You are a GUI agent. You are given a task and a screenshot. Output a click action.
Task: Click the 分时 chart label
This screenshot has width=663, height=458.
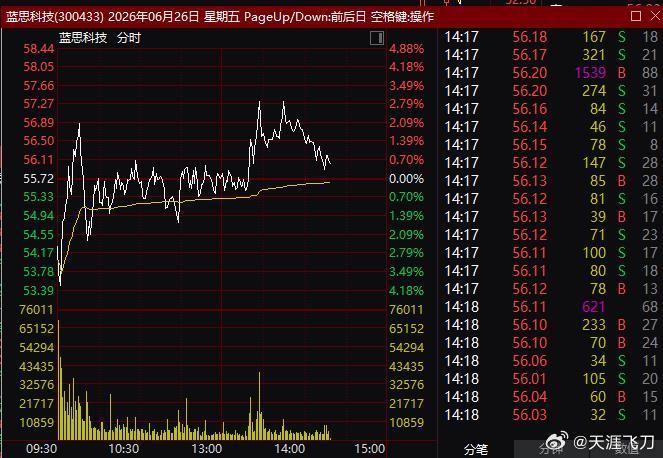(129, 38)
